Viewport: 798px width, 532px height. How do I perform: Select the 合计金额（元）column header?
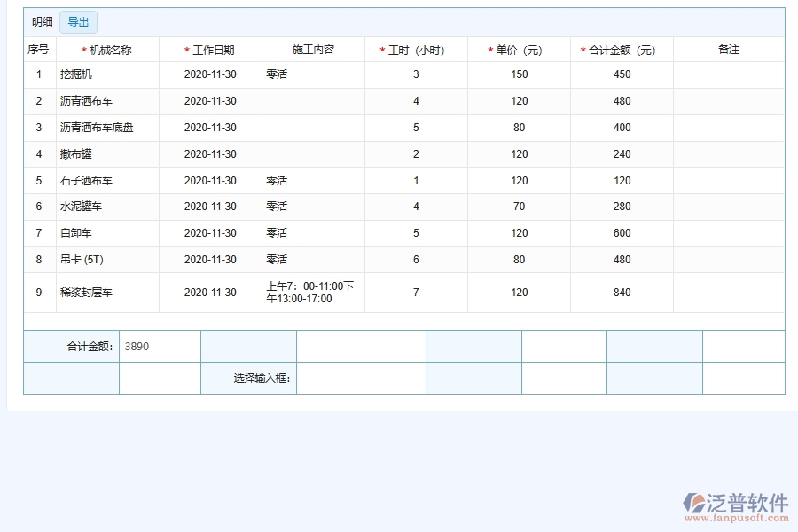point(622,51)
